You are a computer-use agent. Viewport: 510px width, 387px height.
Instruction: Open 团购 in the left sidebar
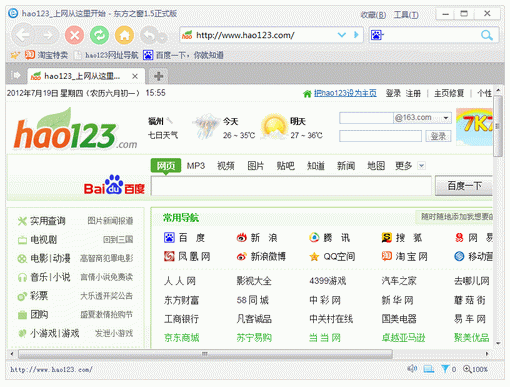click(39, 314)
